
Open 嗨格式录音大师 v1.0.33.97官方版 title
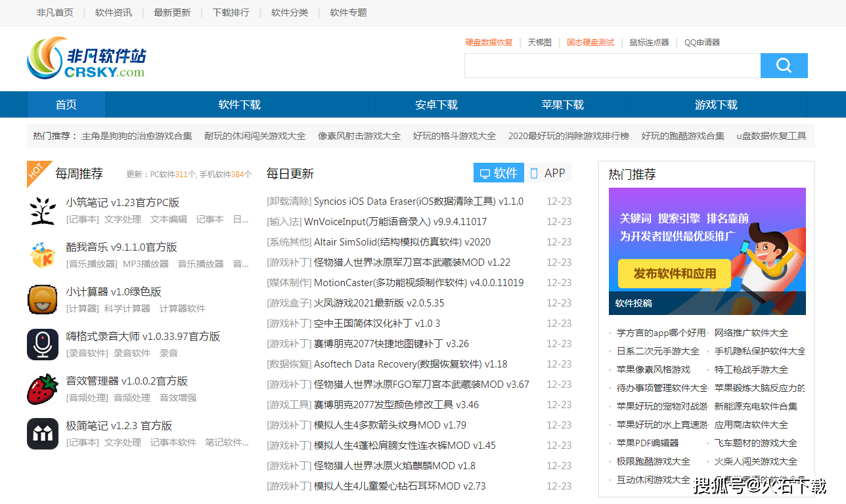(143, 336)
